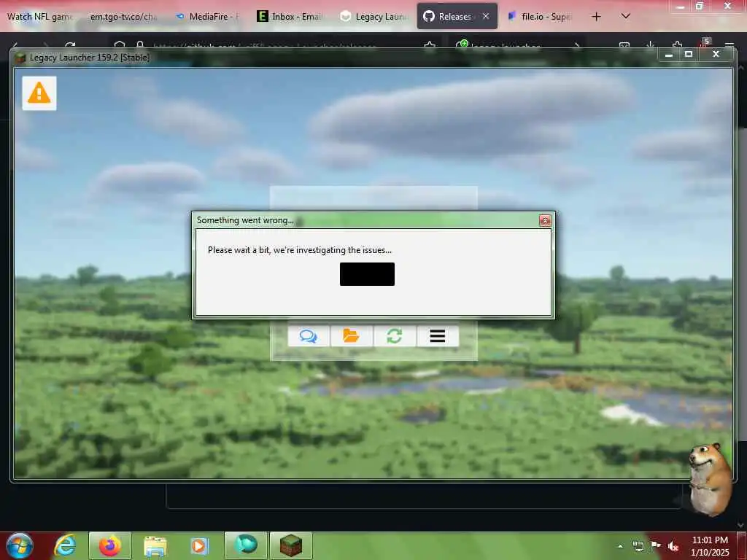Open the blue round app in taskbar

(246, 545)
